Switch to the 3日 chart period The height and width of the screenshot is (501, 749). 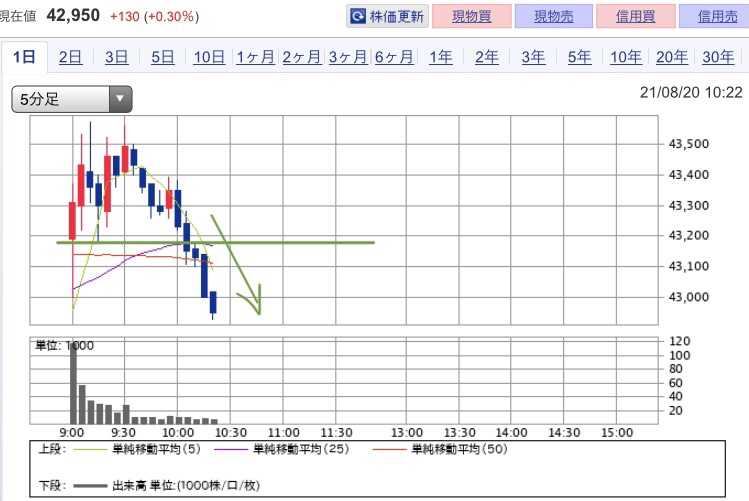pos(117,57)
